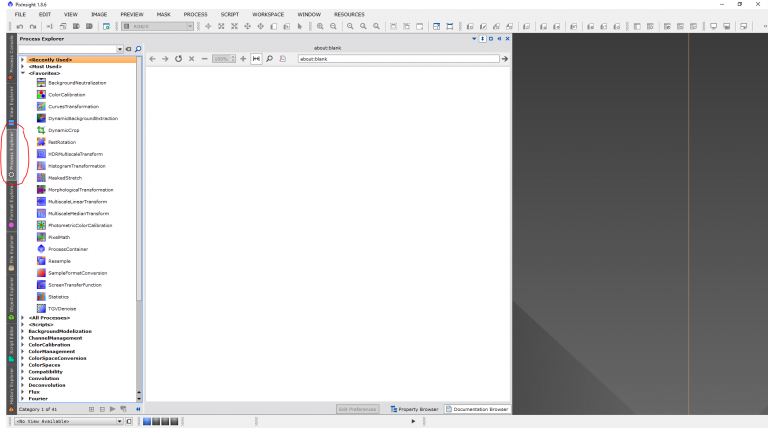
Task: Click the PDF export icon in browser
Action: click(x=283, y=59)
